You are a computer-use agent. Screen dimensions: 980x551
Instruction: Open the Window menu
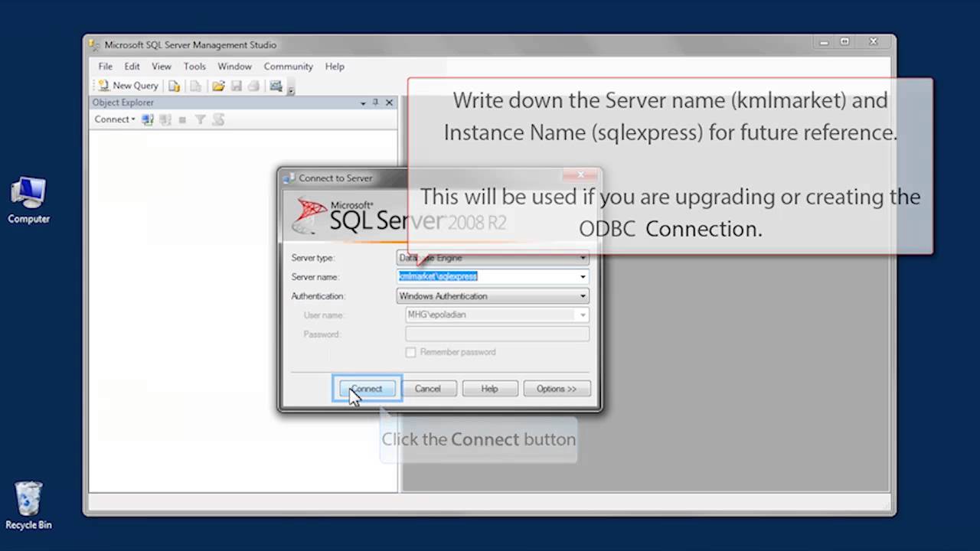[x=234, y=67]
